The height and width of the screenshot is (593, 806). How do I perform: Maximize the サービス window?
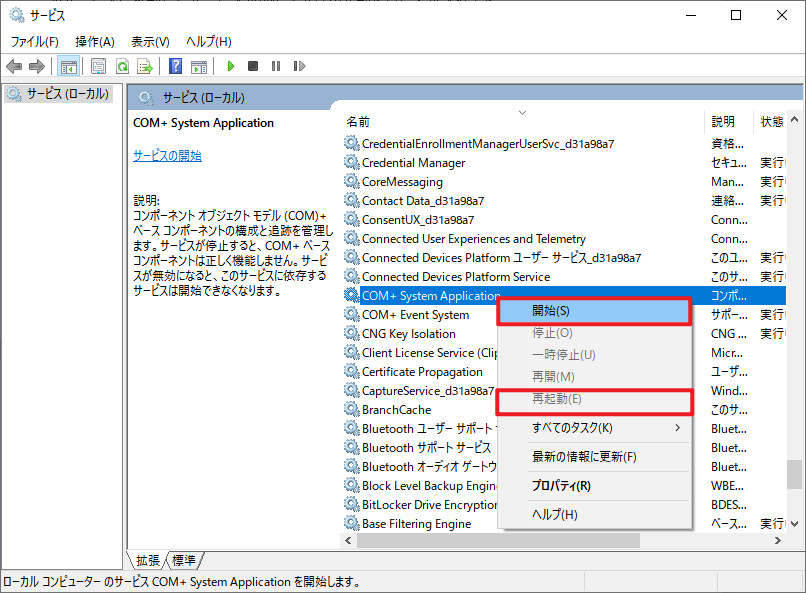736,15
